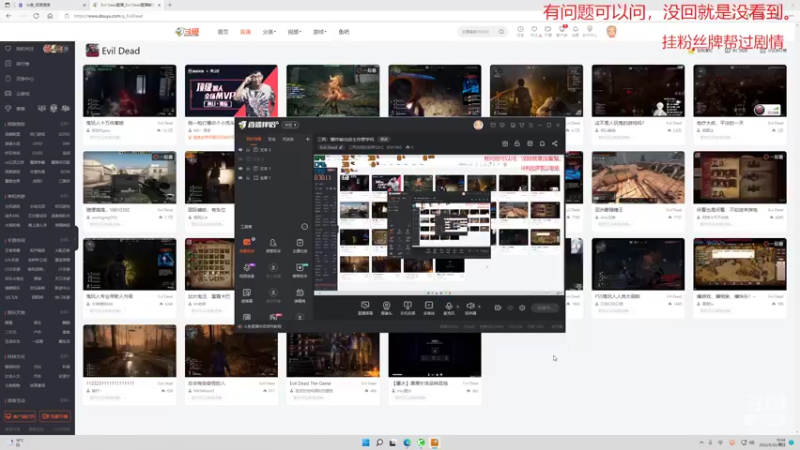Toggle eye visibility for 全屏1 source

click(240, 178)
